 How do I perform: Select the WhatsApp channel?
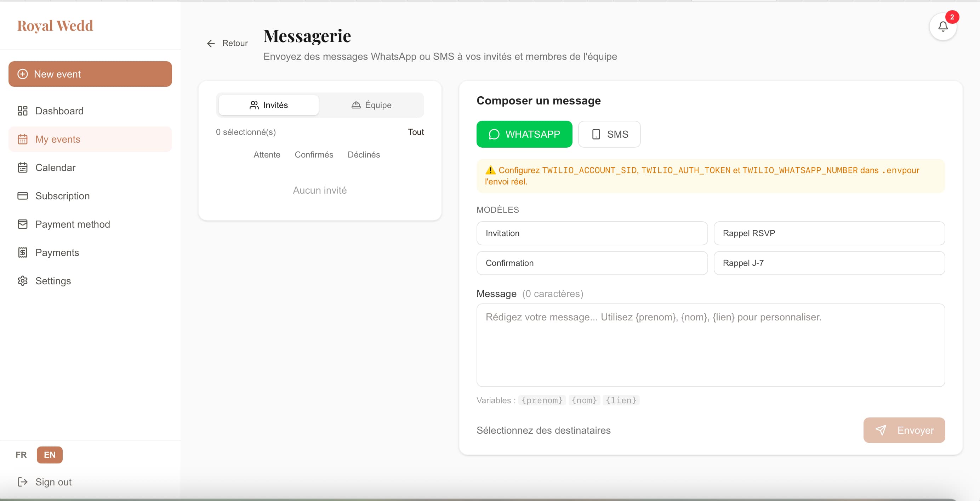(524, 134)
